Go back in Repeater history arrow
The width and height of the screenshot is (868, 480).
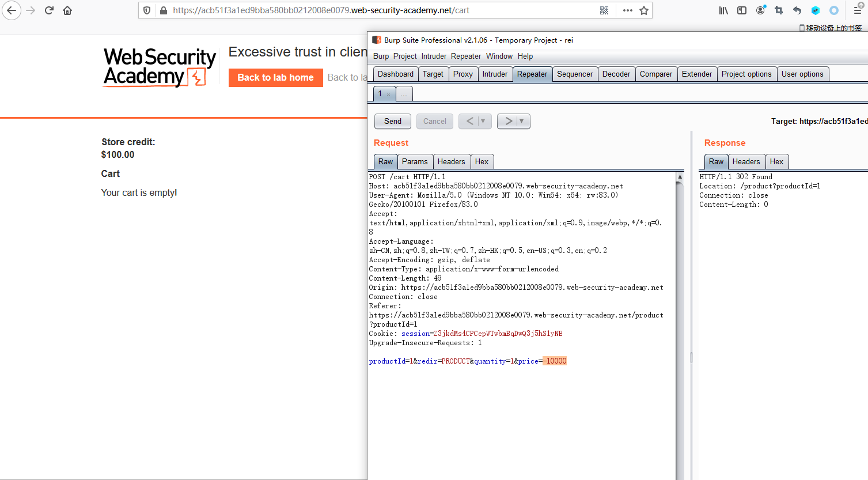click(x=470, y=121)
